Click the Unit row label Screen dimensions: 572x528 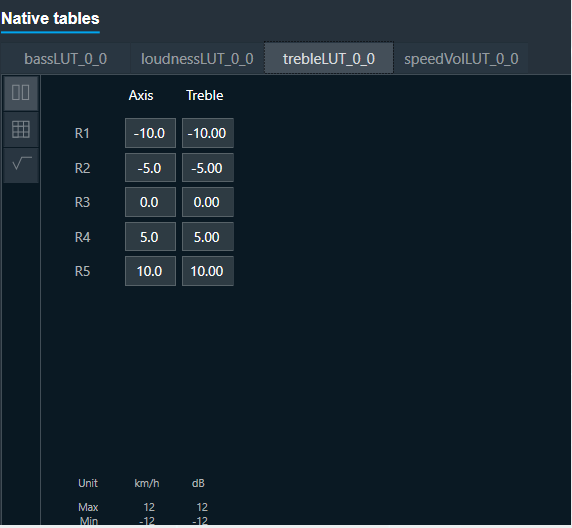pyautogui.click(x=88, y=483)
